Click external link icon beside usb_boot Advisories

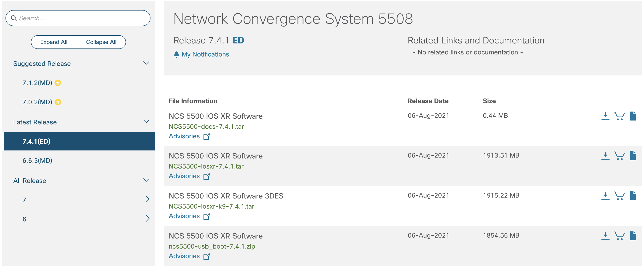pyautogui.click(x=207, y=256)
